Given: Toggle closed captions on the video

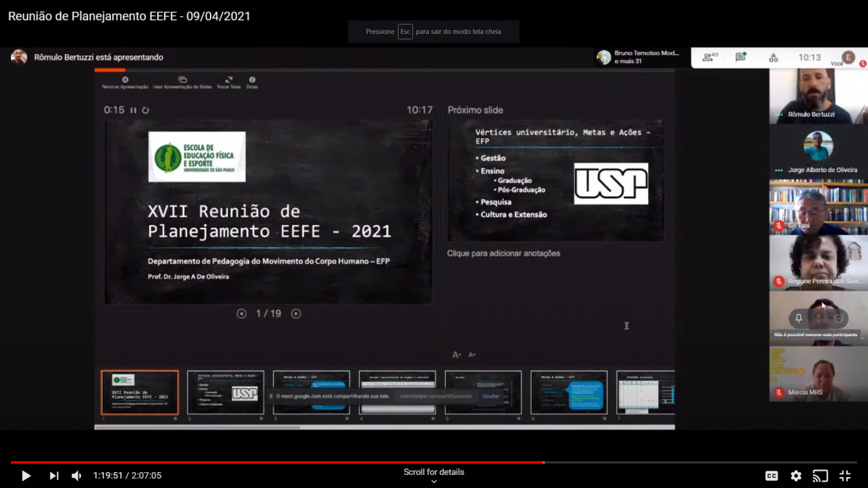Looking at the screenshot, I should 772,476.
